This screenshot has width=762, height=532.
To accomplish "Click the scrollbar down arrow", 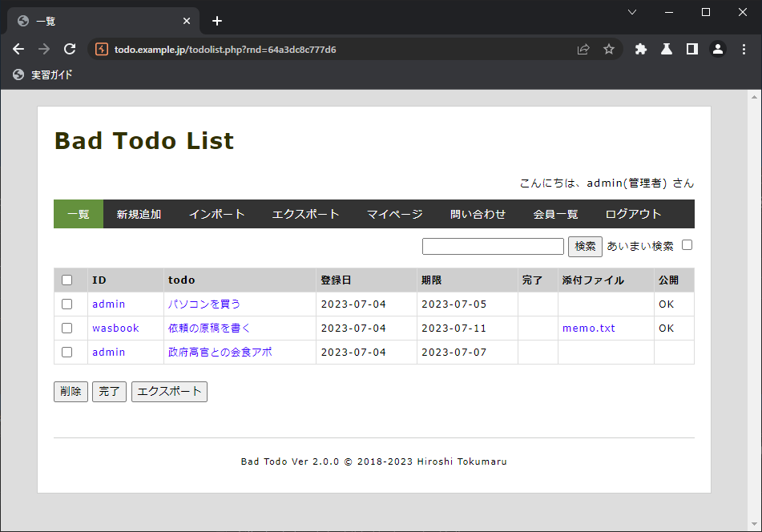I will [754, 524].
